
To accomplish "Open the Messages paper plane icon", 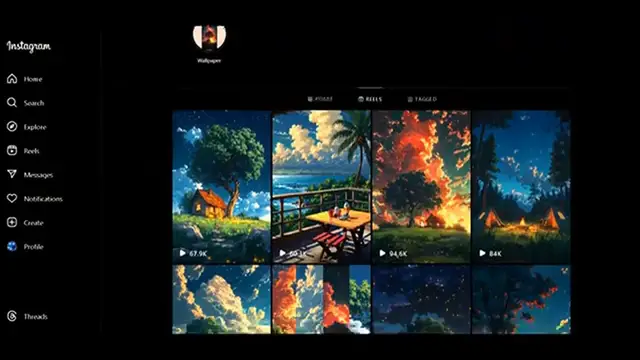I will pyautogui.click(x=12, y=174).
